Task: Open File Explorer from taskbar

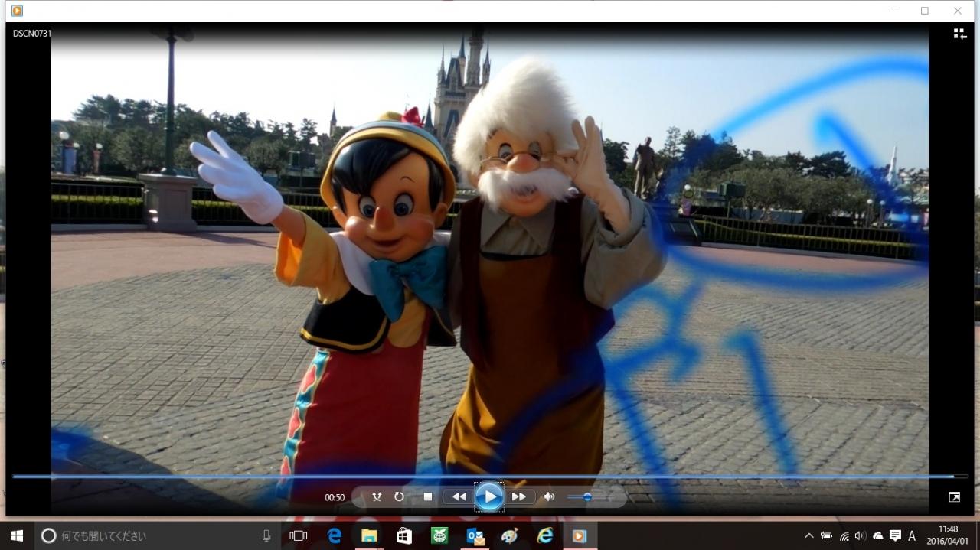Action: [369, 536]
